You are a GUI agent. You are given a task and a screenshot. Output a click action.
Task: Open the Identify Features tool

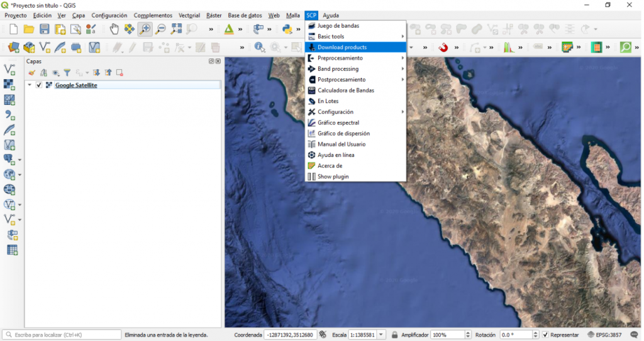(259, 47)
